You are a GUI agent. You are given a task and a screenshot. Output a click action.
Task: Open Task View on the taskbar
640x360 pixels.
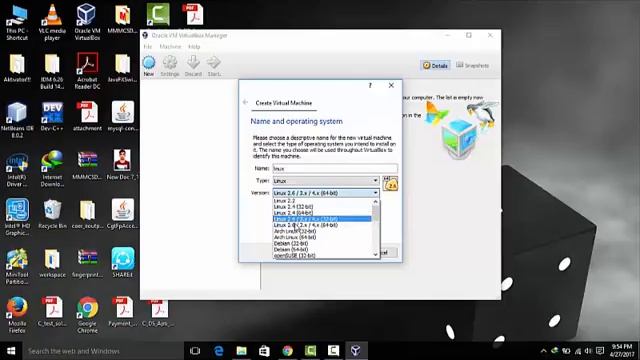point(195,351)
